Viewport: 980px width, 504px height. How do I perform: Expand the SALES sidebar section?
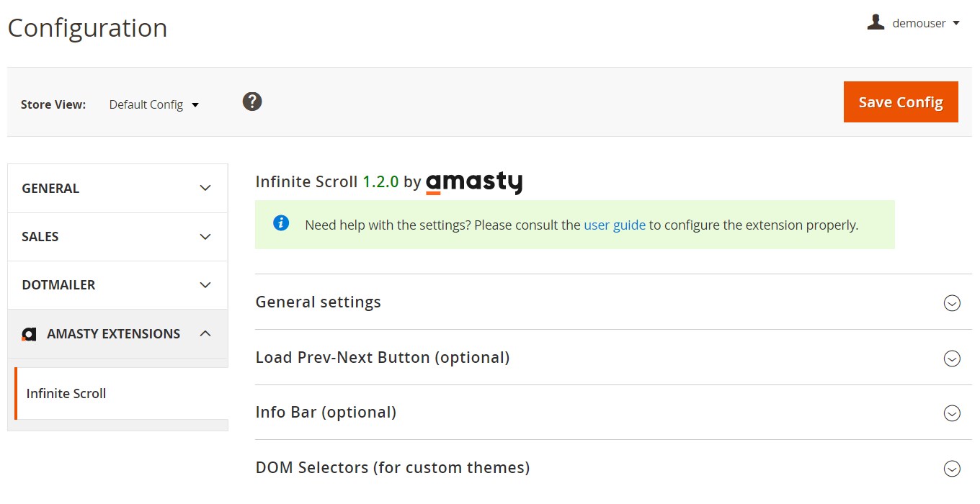point(117,237)
